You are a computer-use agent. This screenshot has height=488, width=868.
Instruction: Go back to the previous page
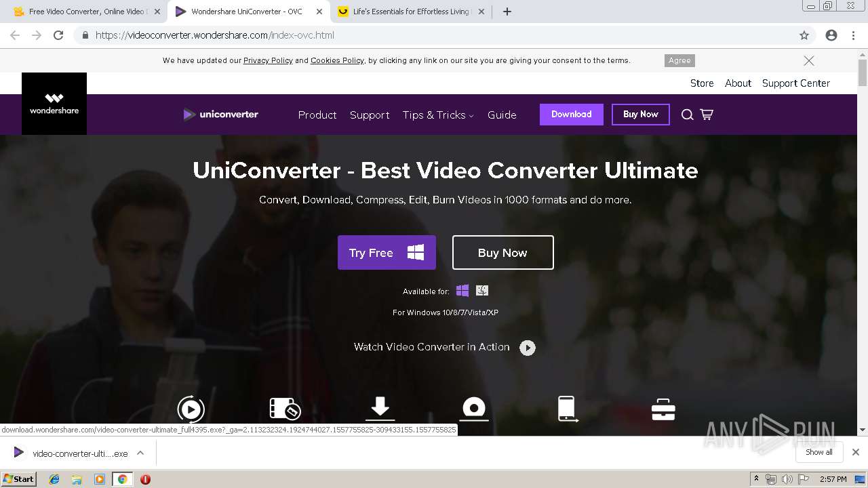click(15, 35)
